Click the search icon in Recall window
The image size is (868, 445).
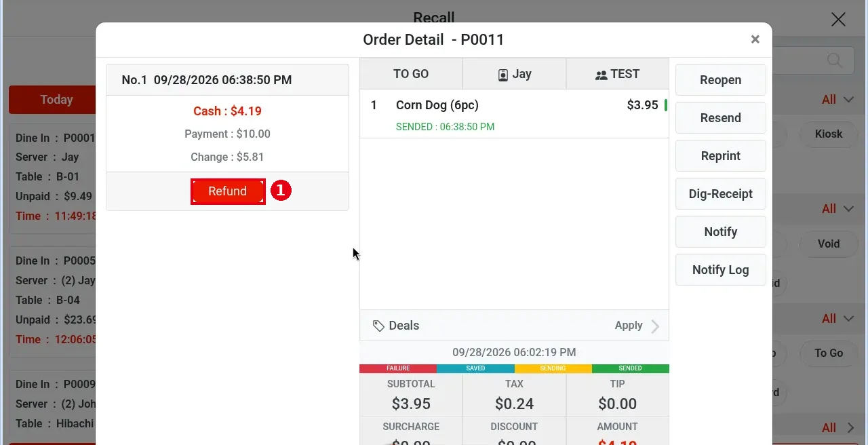tap(835, 60)
